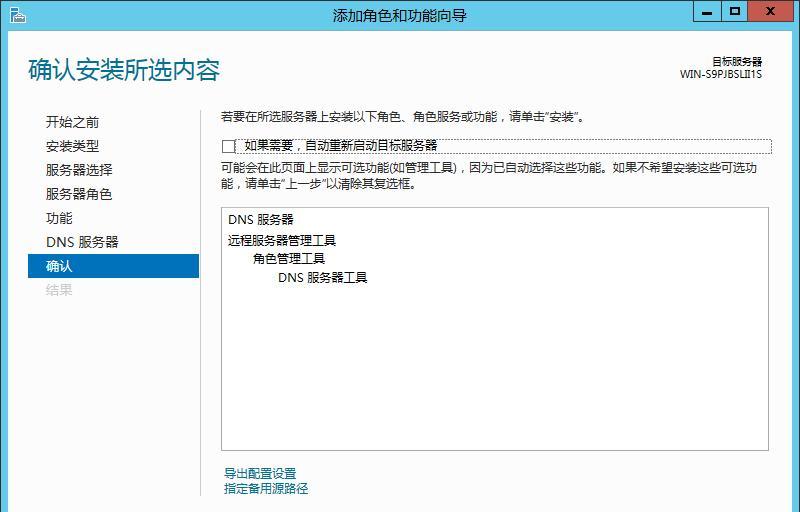800x512 pixels.
Task: Click the 导出配置设置 link
Action: coord(260,473)
